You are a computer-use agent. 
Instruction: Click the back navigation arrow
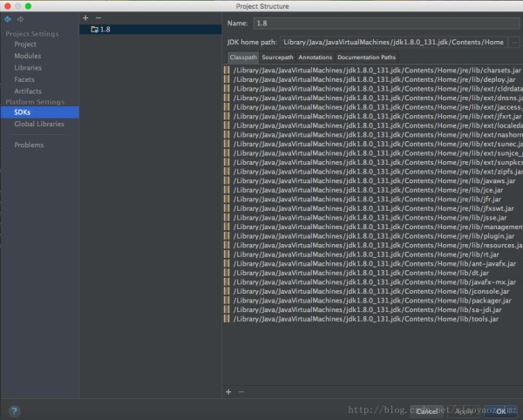coord(8,19)
